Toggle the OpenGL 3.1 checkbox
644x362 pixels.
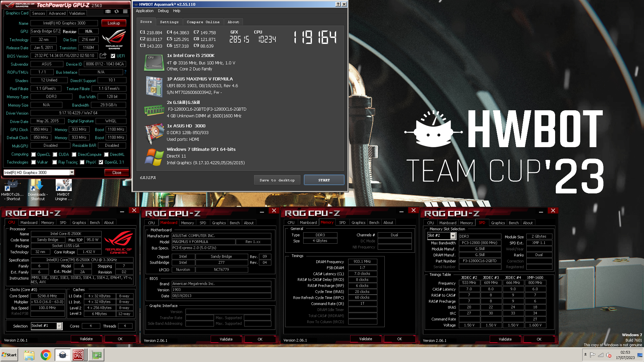pos(101,162)
